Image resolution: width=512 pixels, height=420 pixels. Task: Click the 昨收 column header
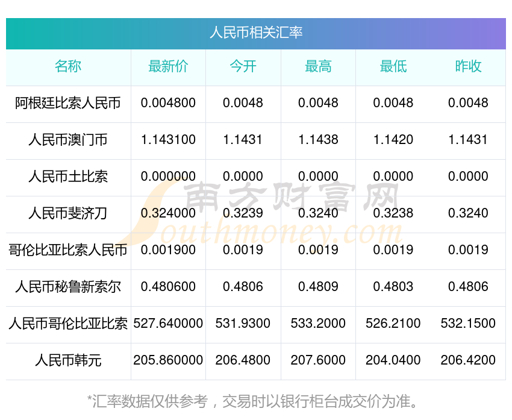pos(468,67)
